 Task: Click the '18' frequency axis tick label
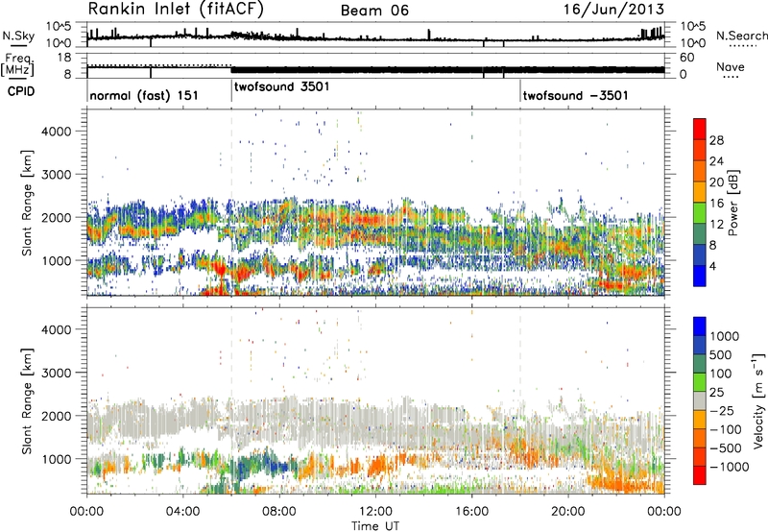[x=63, y=58]
